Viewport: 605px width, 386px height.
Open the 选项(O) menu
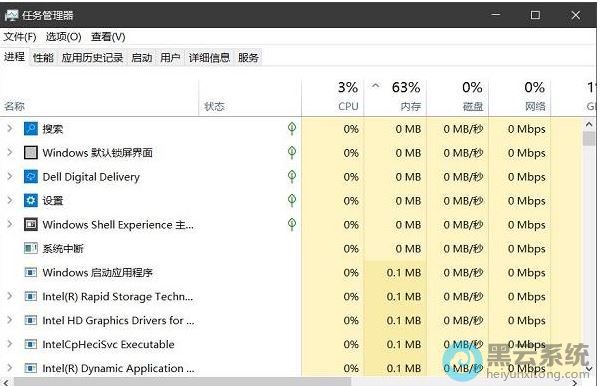coord(64,37)
